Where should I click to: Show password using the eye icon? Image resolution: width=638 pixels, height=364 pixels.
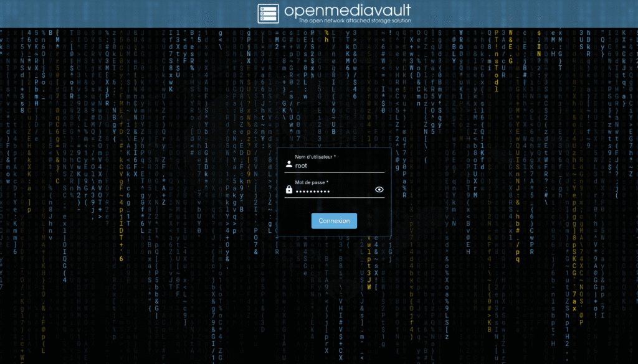pos(379,190)
